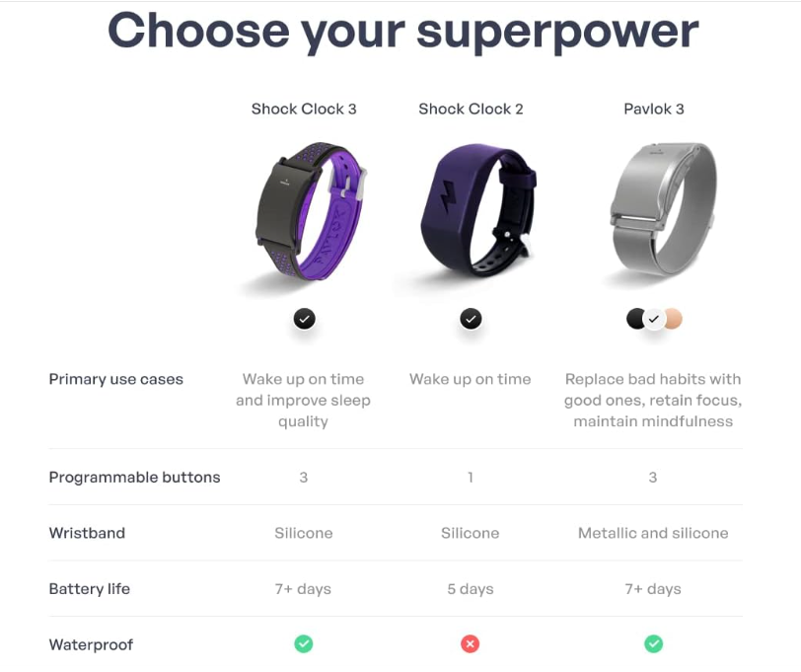Click the Primary use cases row label

116,379
